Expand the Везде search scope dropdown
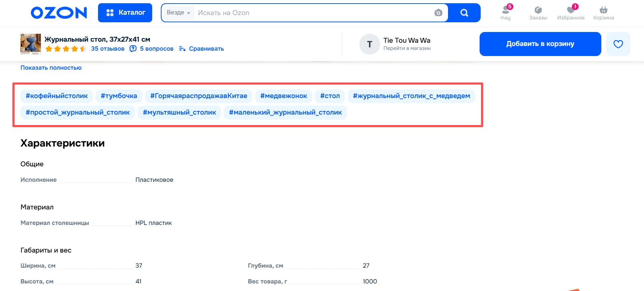644x291 pixels. pyautogui.click(x=178, y=13)
